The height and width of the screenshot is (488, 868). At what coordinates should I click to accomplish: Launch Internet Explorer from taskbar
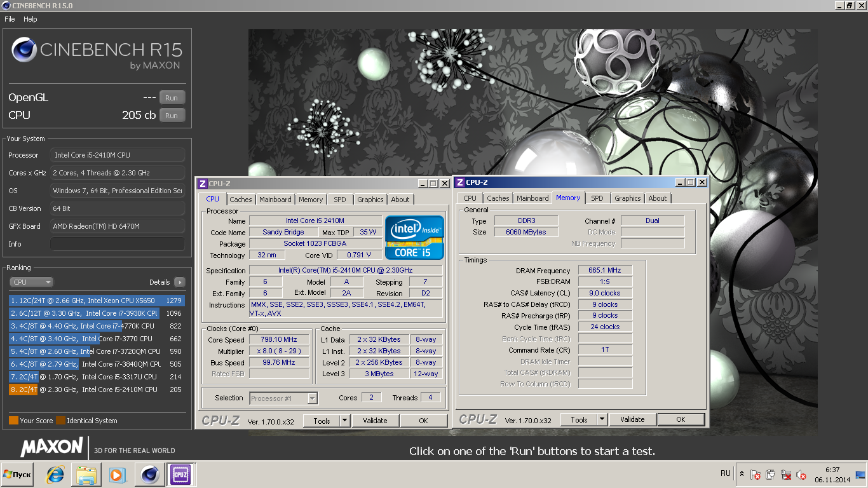(55, 475)
